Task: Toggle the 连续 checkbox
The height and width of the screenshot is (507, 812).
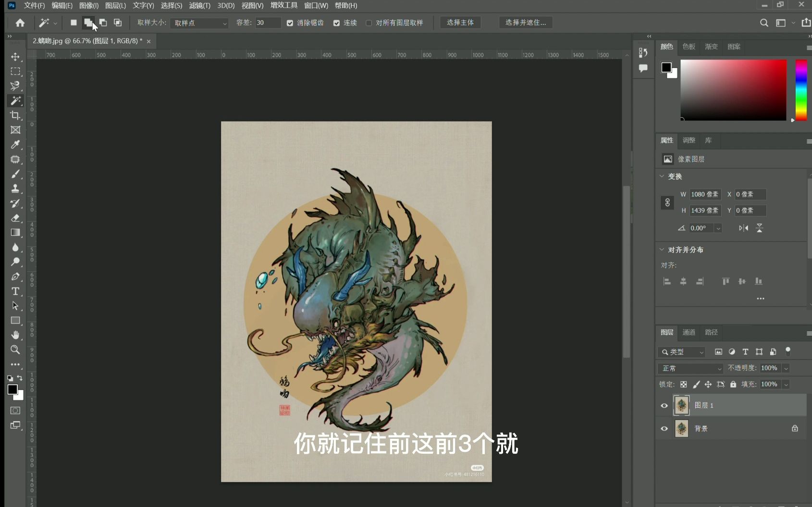Action: click(x=336, y=23)
